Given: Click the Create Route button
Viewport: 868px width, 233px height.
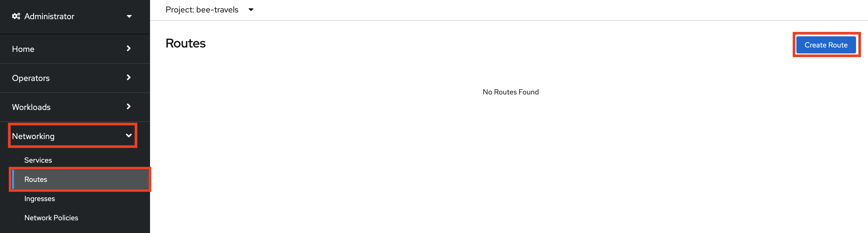Looking at the screenshot, I should (x=826, y=45).
